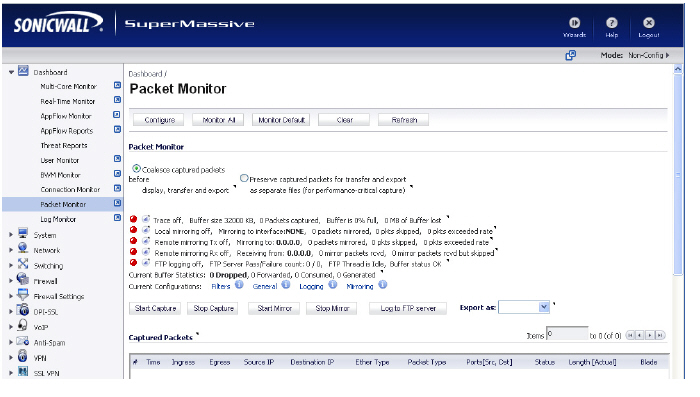The height and width of the screenshot is (397, 700).
Task: Click the red status icon for Trace off
Action: [x=133, y=219]
